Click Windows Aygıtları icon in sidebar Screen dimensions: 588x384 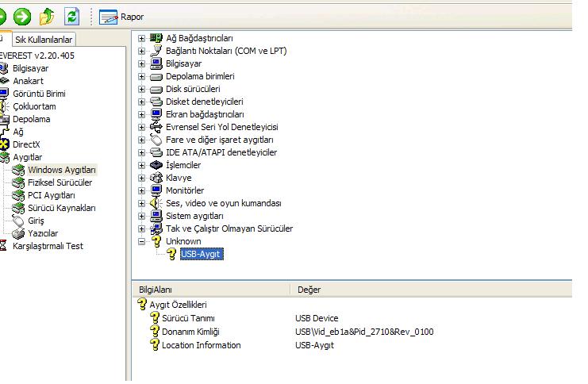[18, 171]
